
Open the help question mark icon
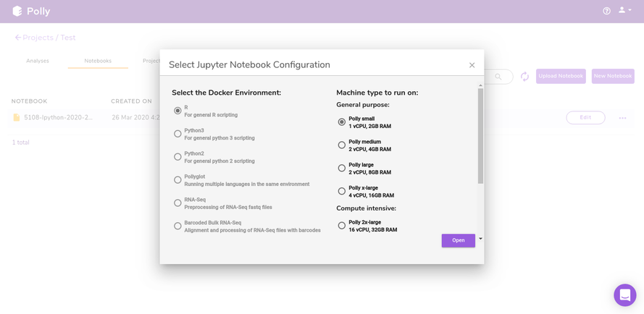click(x=606, y=11)
